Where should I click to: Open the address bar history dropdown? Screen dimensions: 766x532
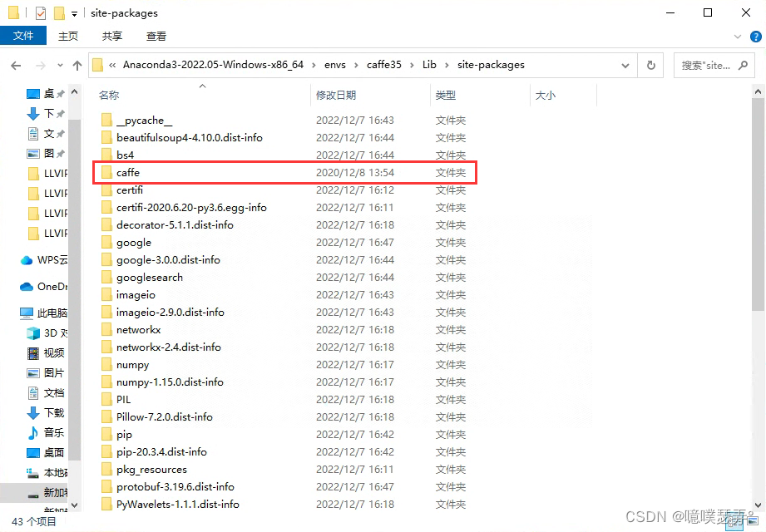click(x=625, y=64)
